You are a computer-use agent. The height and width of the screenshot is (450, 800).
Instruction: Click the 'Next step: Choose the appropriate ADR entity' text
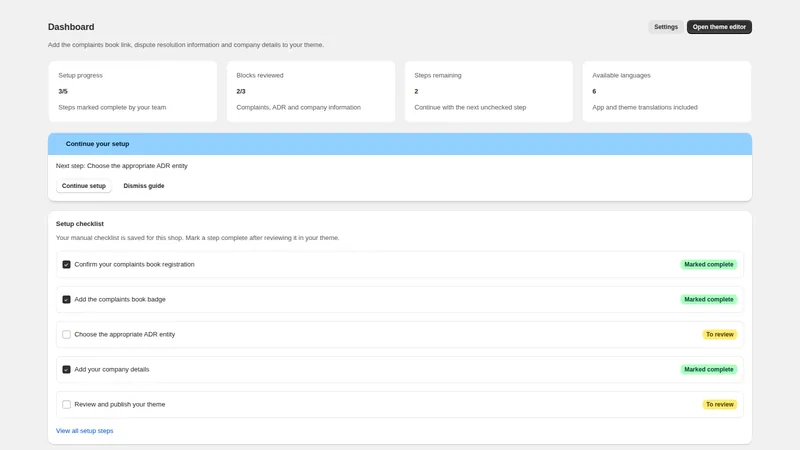pos(121,166)
